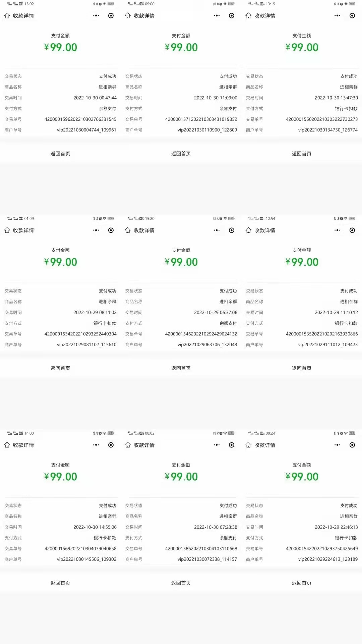Open the three-dot menu in the 01:09 screenshot

96,230
